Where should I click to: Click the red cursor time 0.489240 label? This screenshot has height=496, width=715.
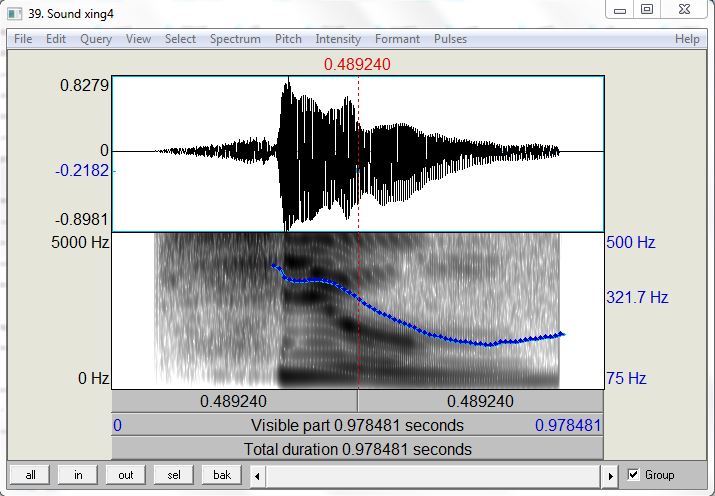tap(357, 64)
